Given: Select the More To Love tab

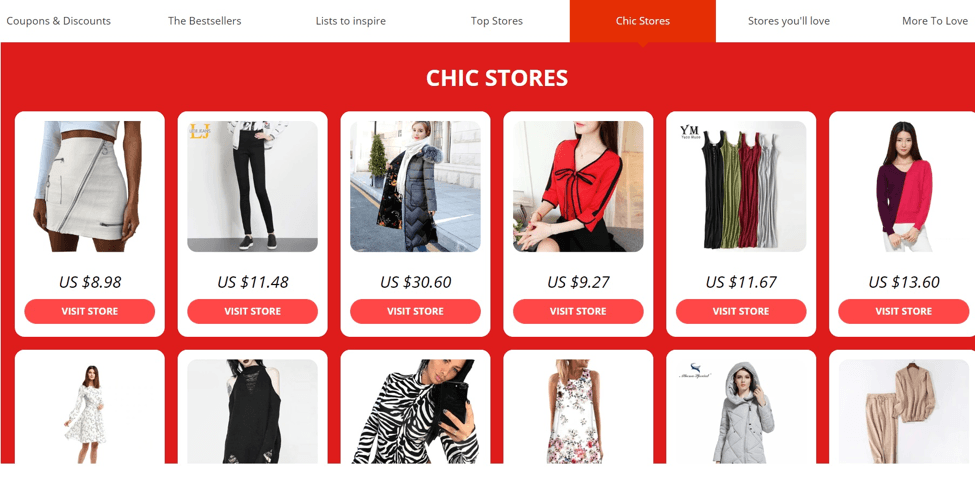Looking at the screenshot, I should click(x=935, y=21).
